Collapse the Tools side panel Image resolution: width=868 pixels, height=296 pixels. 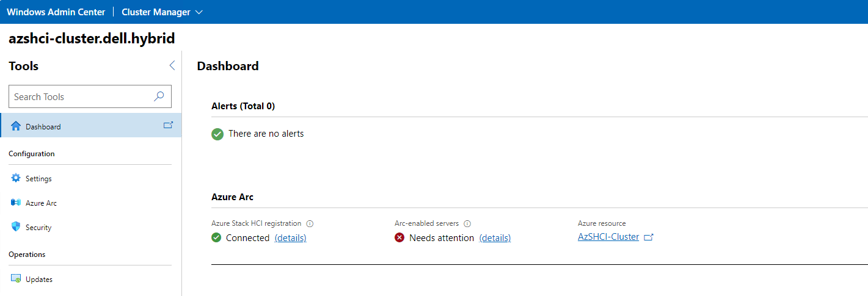[x=172, y=65]
